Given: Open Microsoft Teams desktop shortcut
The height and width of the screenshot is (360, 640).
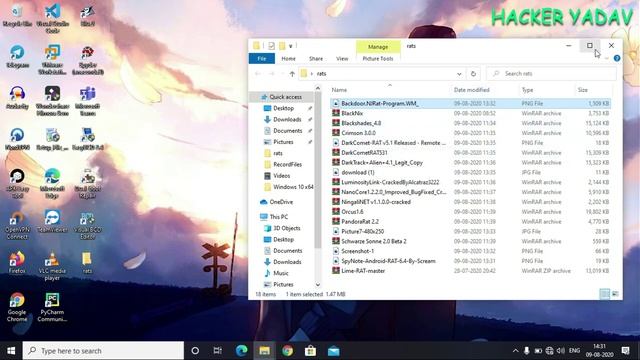Looking at the screenshot, I should point(87,101).
